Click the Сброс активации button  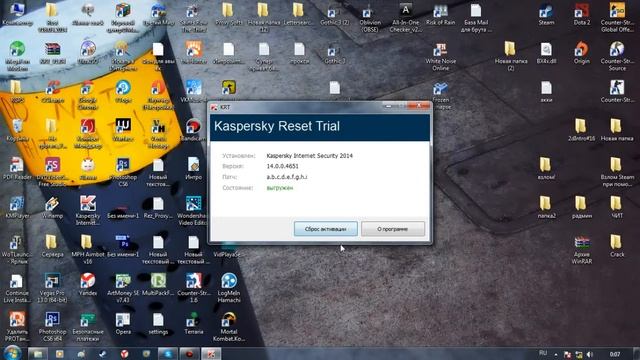[326, 229]
